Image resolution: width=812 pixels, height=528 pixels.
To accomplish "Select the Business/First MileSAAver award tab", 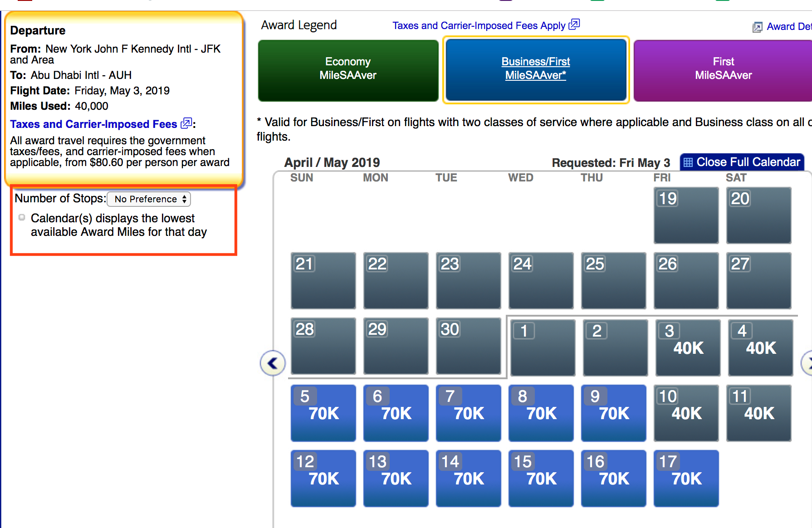I will pos(536,70).
